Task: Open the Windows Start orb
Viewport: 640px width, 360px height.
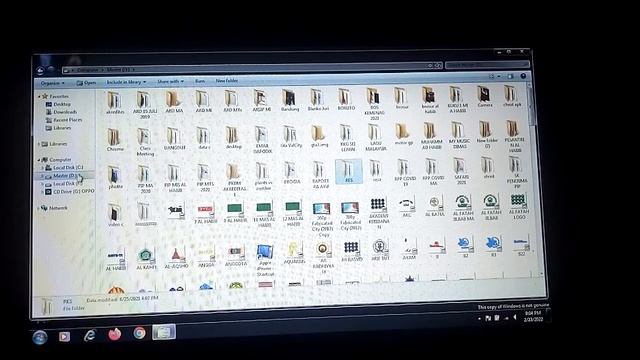Action: pos(40,338)
